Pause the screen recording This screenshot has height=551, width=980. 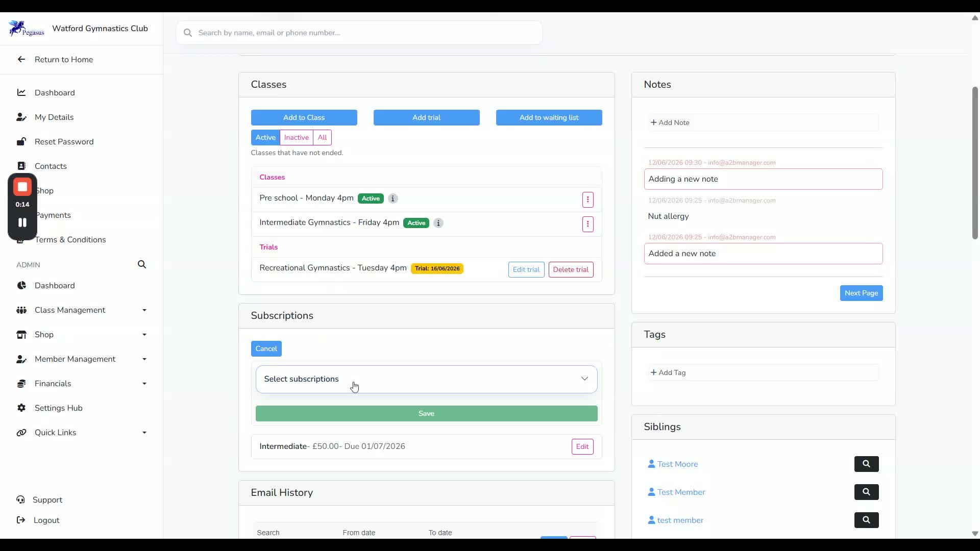click(22, 222)
